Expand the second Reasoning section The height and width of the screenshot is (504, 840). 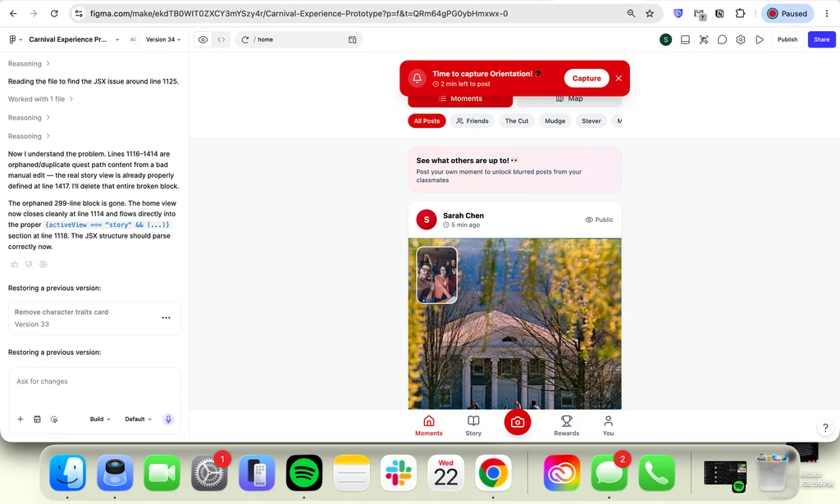29,118
